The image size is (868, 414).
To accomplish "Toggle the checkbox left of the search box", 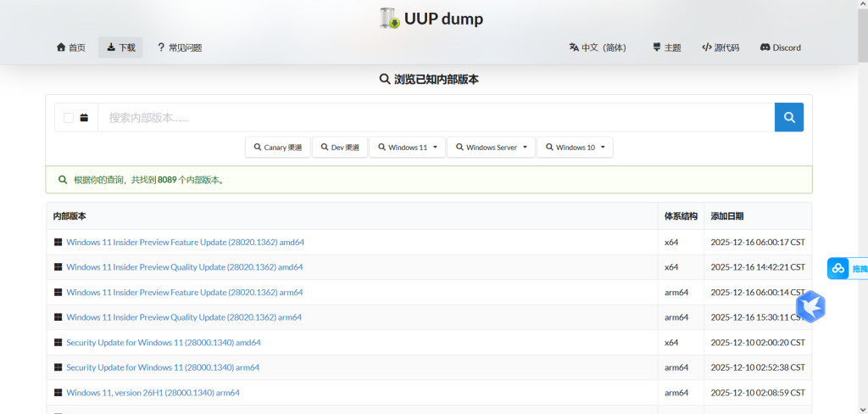I will [x=69, y=118].
